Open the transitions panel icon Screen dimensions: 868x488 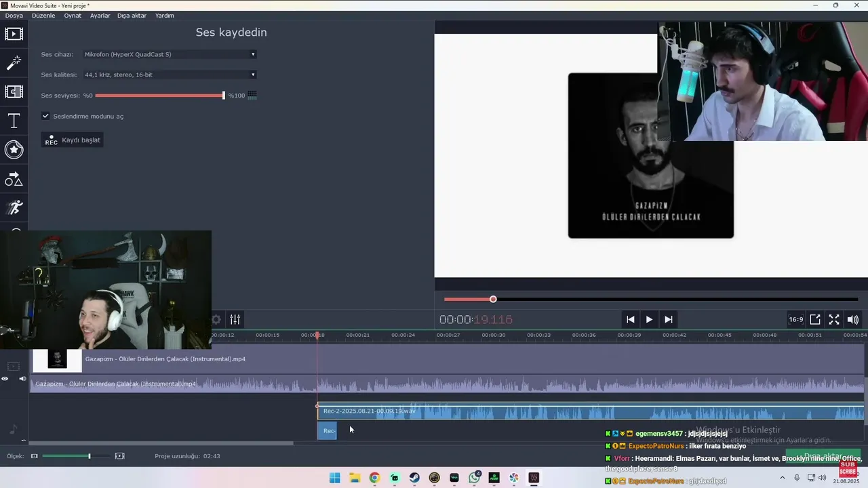point(14,91)
